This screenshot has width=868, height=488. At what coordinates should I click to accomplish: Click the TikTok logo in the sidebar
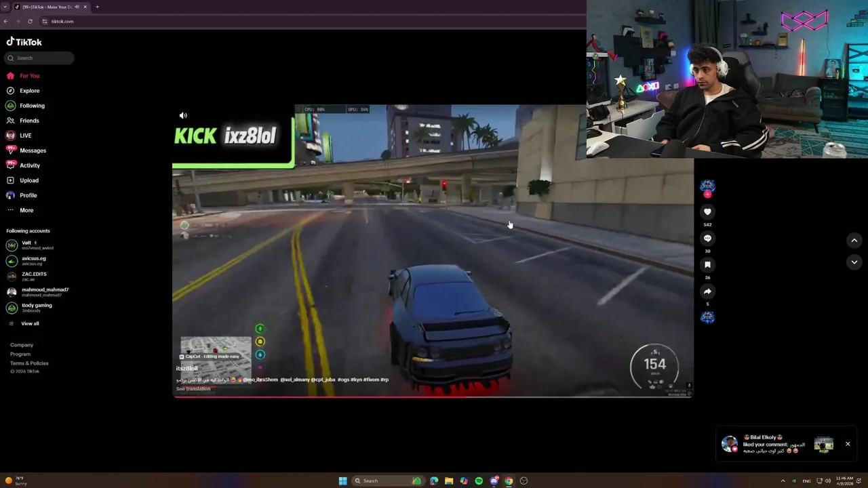coord(24,42)
